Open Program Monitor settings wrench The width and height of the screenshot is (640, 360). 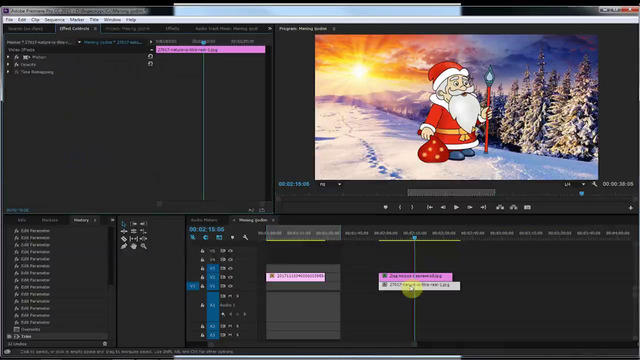point(594,184)
